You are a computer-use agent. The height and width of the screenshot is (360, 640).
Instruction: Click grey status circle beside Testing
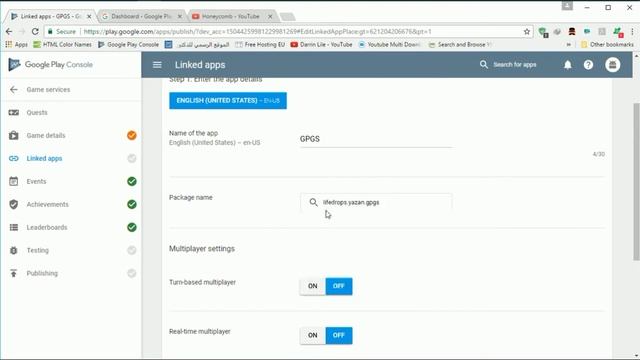click(131, 250)
